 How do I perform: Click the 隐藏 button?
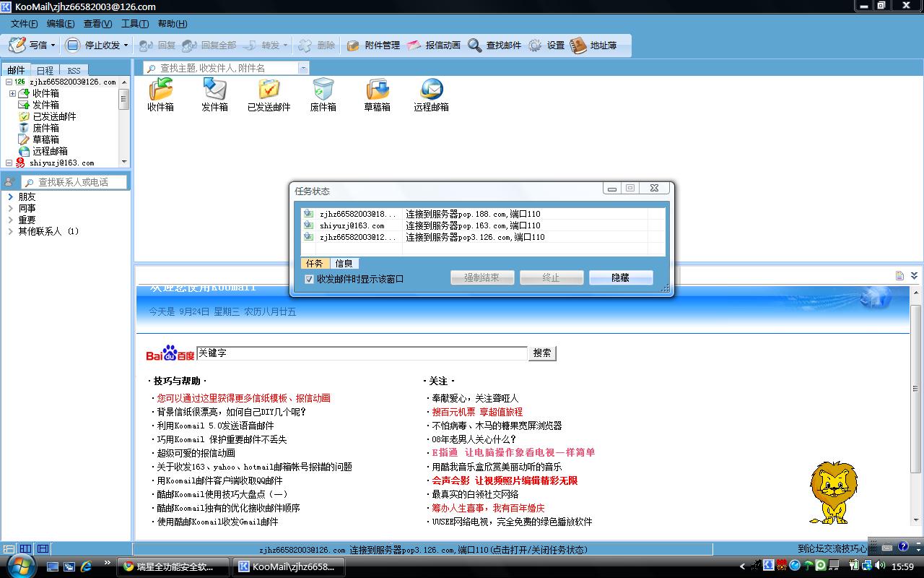(621, 277)
